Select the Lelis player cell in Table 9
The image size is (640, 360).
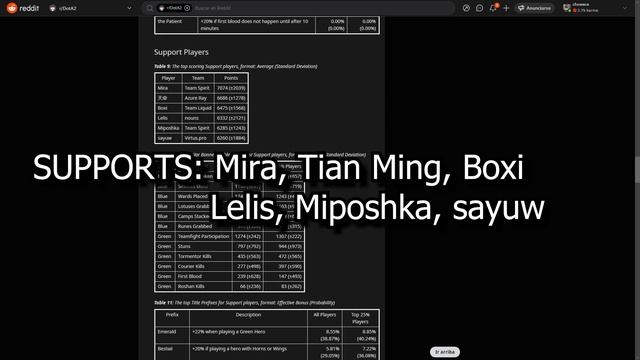pos(168,118)
